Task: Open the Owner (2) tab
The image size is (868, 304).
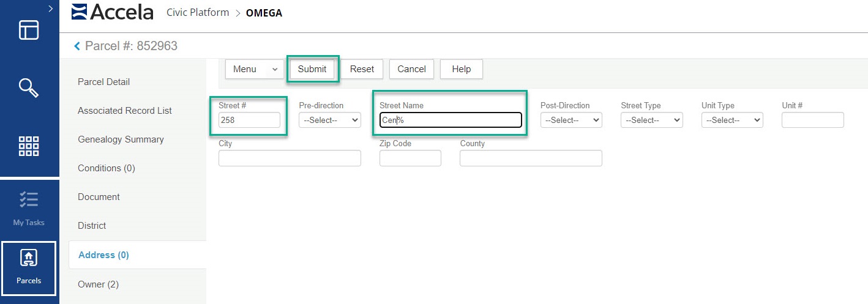Action: point(98,284)
